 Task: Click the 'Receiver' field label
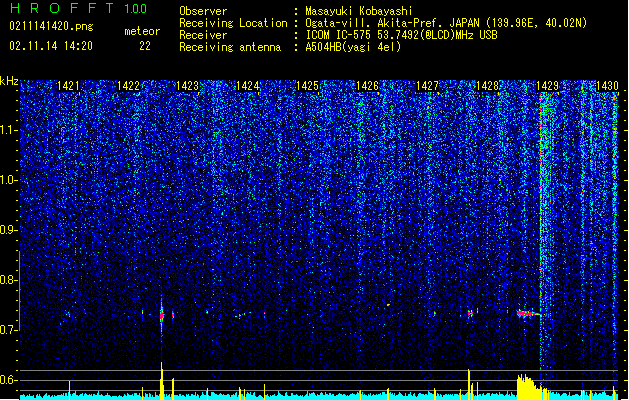pyautogui.click(x=203, y=35)
